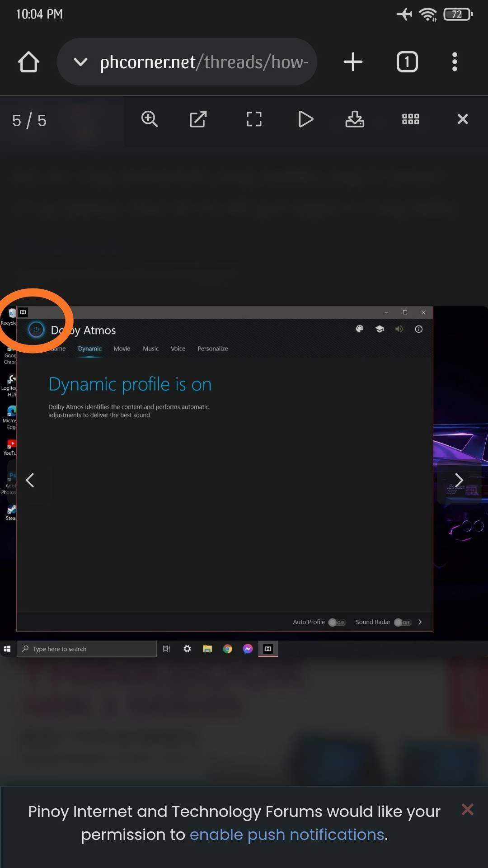
Task: Select the Music profile tab
Action: click(151, 349)
